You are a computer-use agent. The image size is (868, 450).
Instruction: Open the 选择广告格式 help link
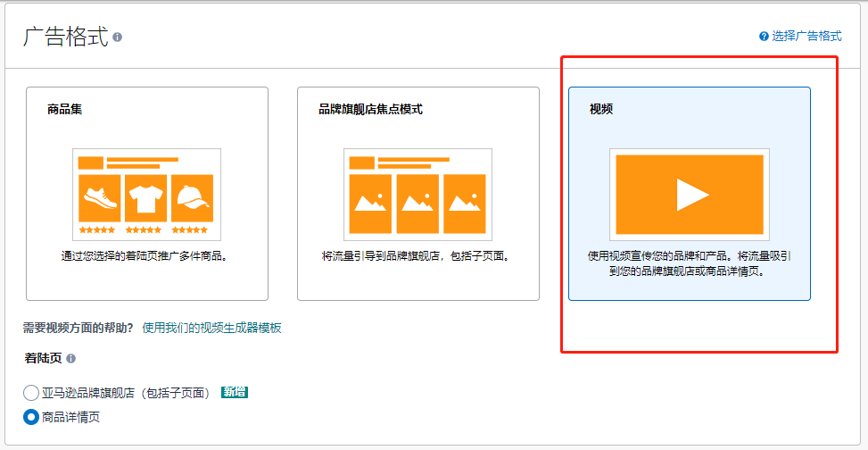tap(806, 37)
